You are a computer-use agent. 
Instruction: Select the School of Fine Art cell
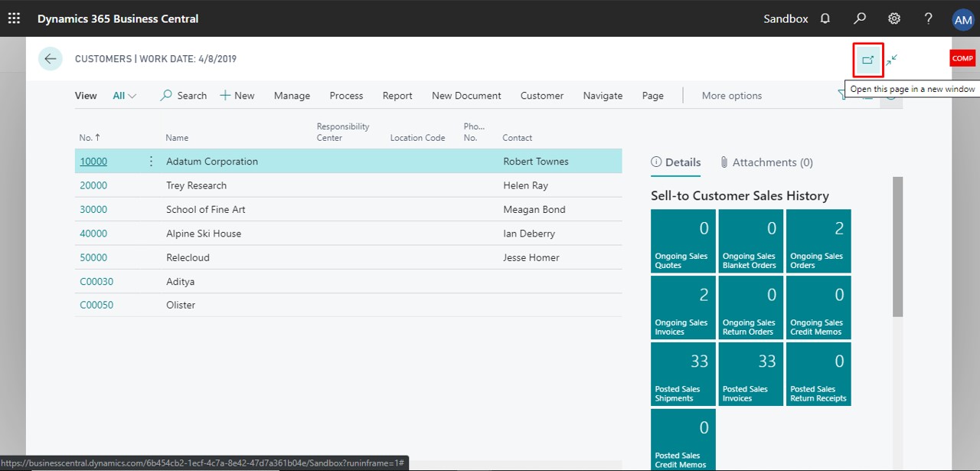point(206,210)
